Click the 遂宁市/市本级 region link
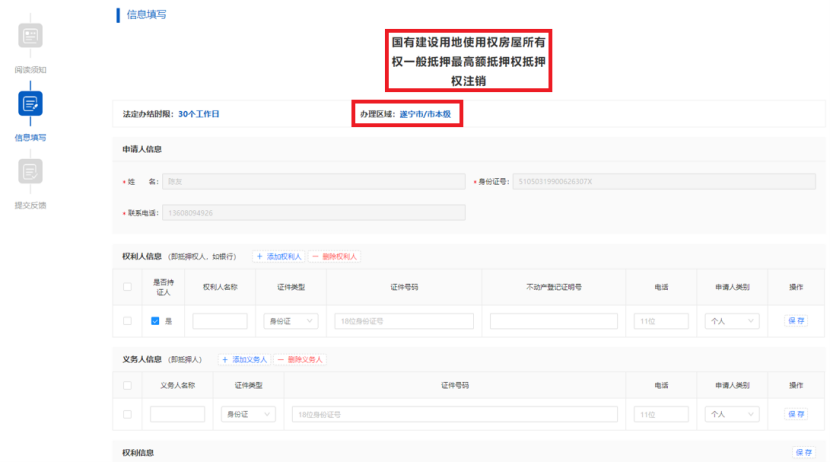The width and height of the screenshot is (830, 462). pyautogui.click(x=425, y=114)
